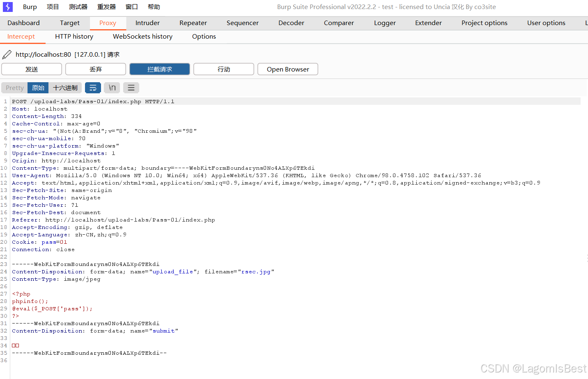Click the Cookie: pass=01 line
The image size is (588, 379).
(39, 242)
